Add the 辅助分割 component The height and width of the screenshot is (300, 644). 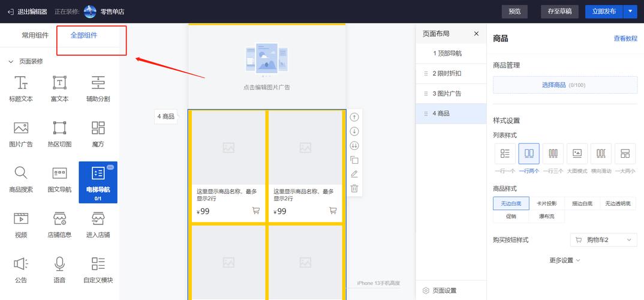(98, 89)
